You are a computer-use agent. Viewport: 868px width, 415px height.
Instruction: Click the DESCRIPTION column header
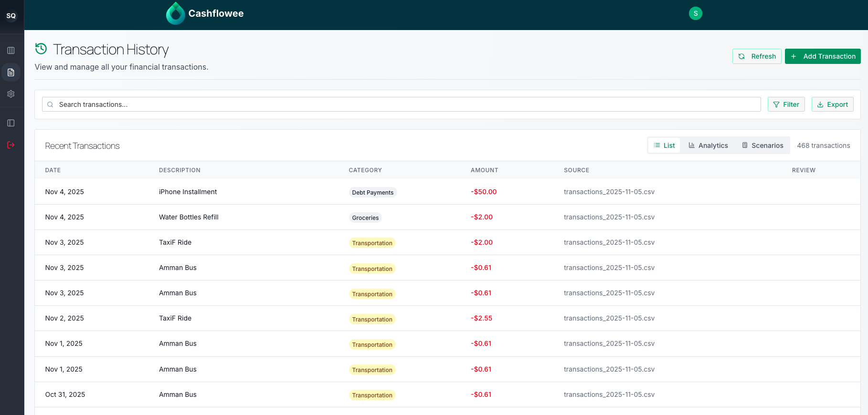pos(180,170)
